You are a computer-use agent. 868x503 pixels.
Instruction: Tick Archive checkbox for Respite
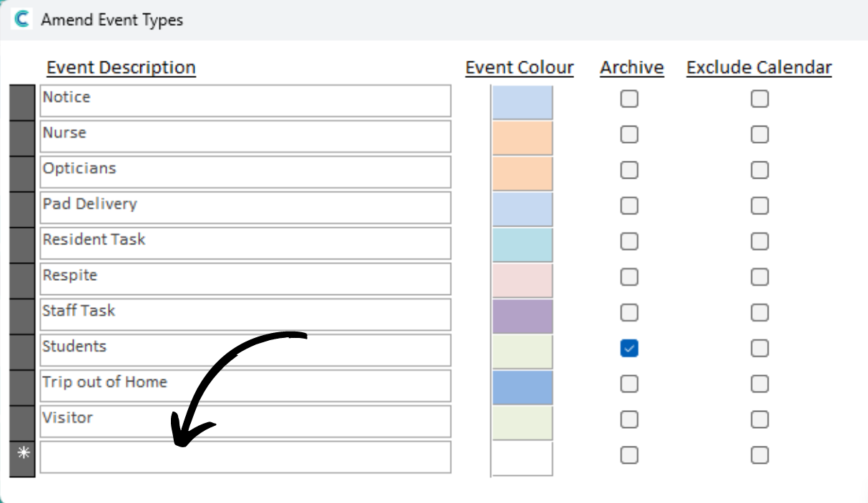629,277
